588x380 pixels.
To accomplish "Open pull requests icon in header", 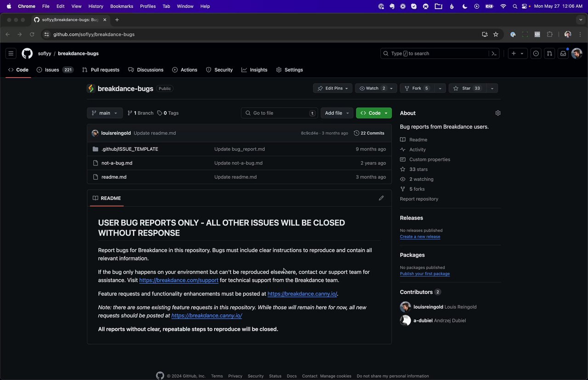I will pos(549,53).
